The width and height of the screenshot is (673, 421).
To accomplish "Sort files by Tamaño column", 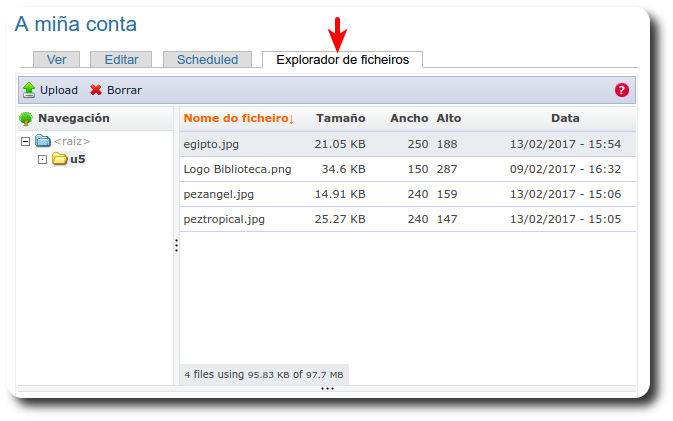I will (340, 118).
